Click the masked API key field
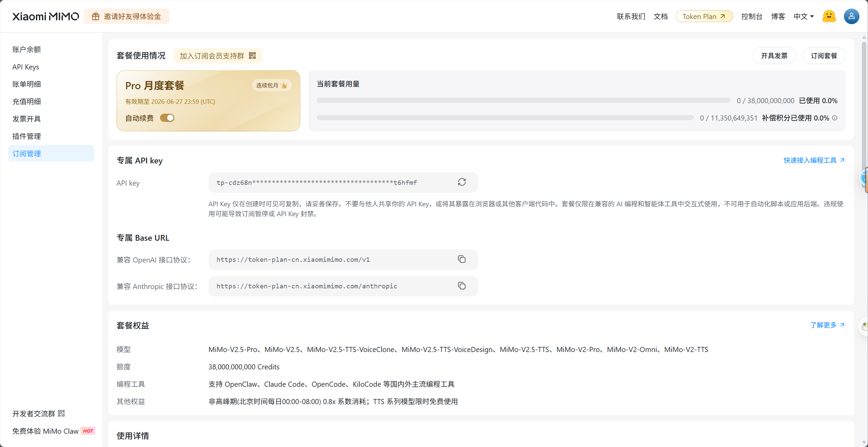868x447 pixels. [x=343, y=182]
